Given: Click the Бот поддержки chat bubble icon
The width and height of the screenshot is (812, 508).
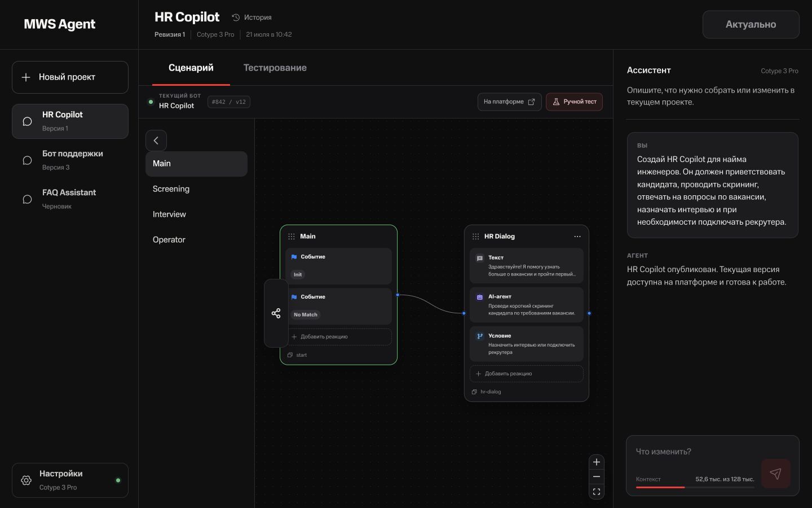Looking at the screenshot, I should pyautogui.click(x=27, y=160).
